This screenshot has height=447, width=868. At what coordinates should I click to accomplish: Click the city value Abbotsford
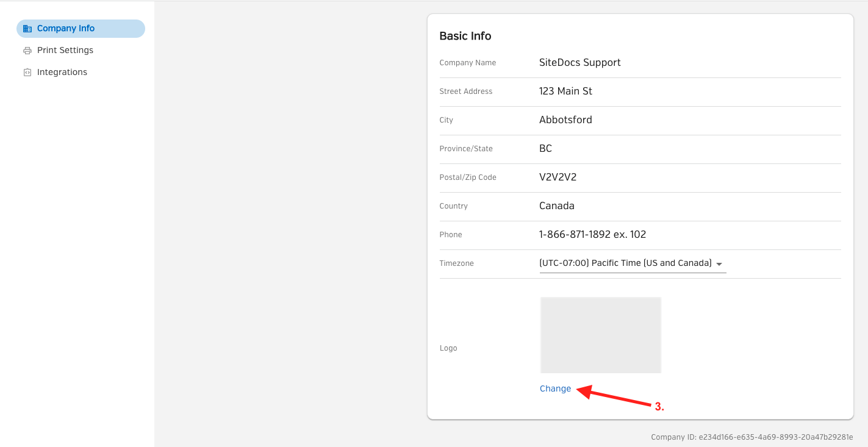[x=565, y=120]
